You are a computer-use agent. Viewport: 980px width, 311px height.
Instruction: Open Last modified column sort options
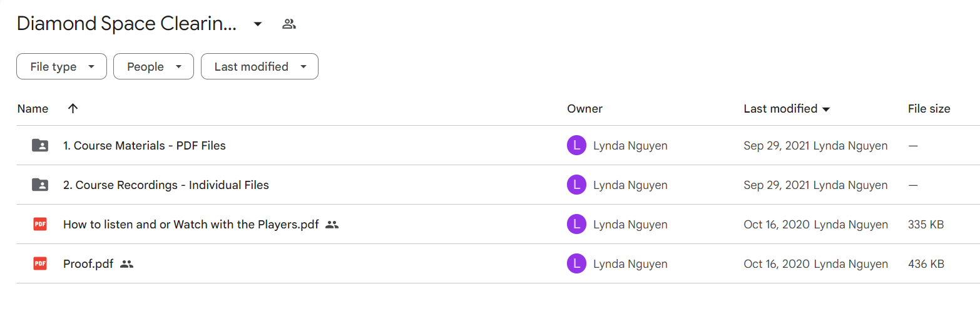point(787,109)
